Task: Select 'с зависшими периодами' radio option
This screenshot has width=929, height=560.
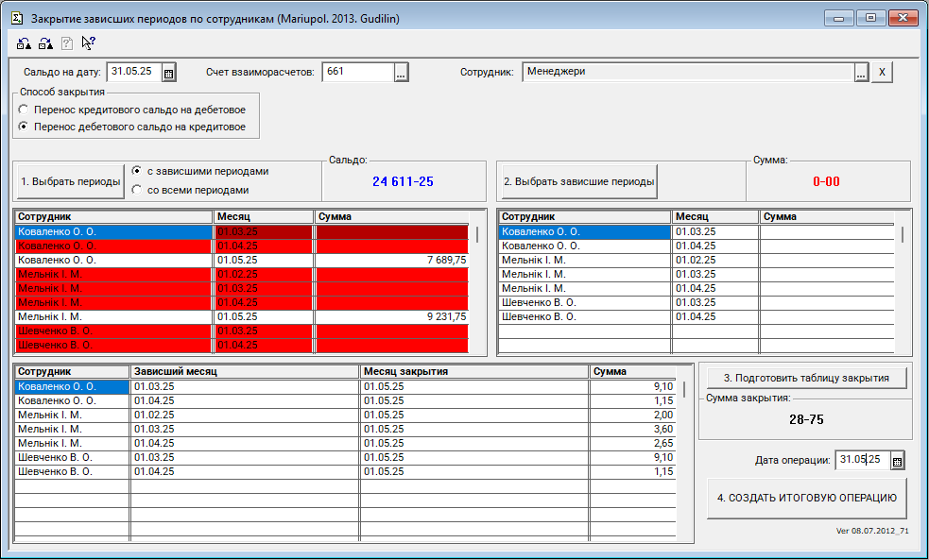Action: 138,172
